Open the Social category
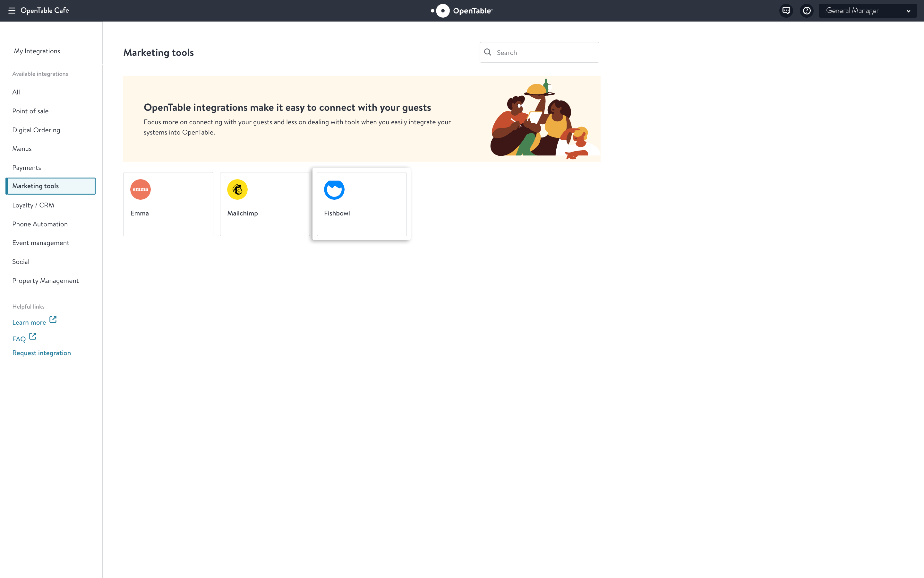The width and height of the screenshot is (924, 578). [x=21, y=262]
